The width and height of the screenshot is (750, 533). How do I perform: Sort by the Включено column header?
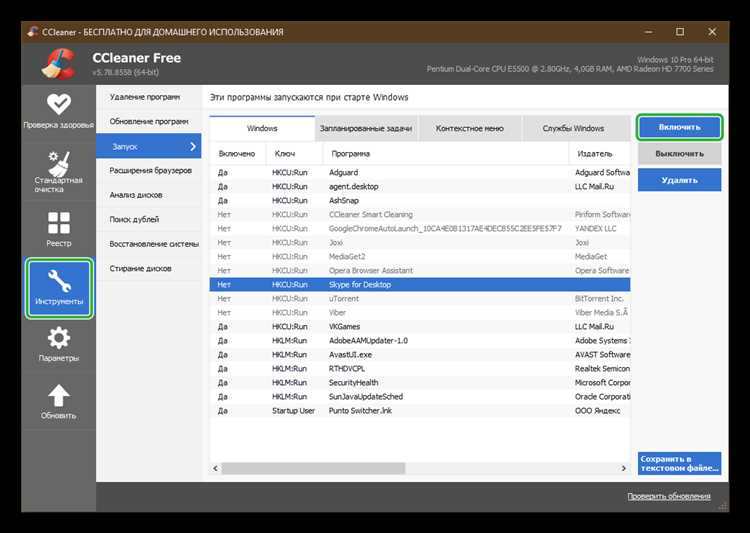[x=237, y=154]
